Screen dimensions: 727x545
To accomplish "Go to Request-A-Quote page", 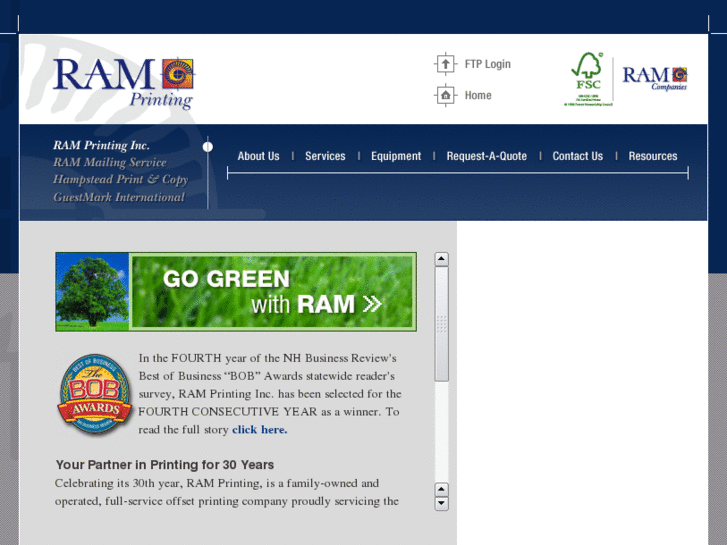I will (486, 156).
